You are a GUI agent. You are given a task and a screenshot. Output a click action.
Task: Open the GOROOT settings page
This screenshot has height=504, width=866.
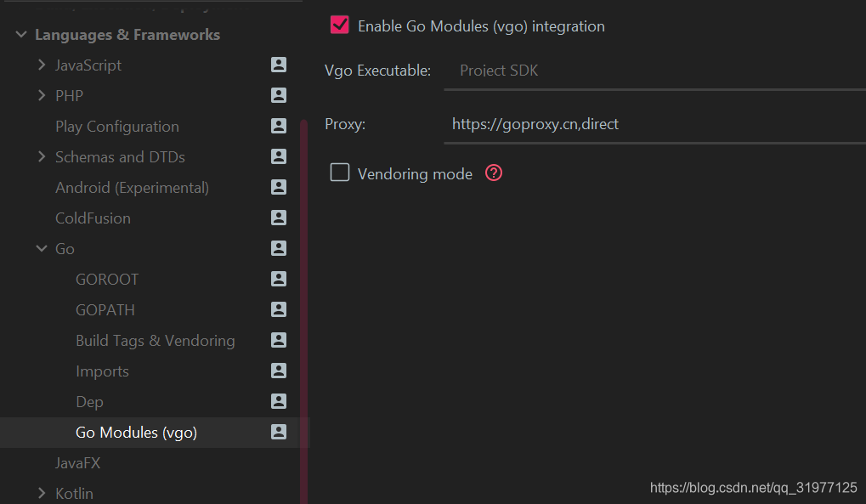(x=107, y=280)
